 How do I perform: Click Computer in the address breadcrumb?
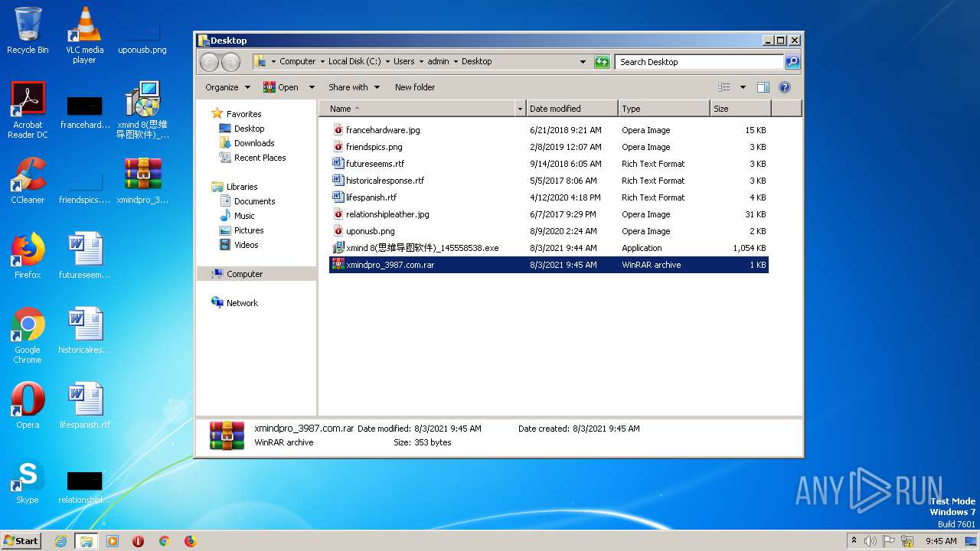297,61
